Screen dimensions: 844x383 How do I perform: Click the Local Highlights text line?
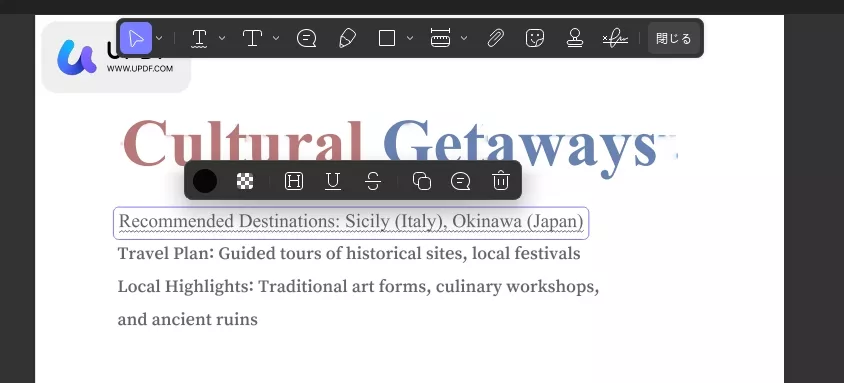pos(358,287)
